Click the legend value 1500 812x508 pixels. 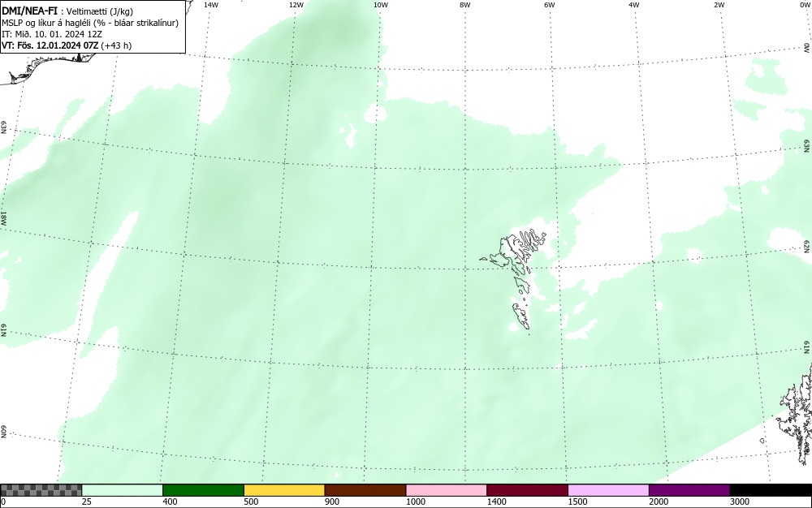point(577,502)
